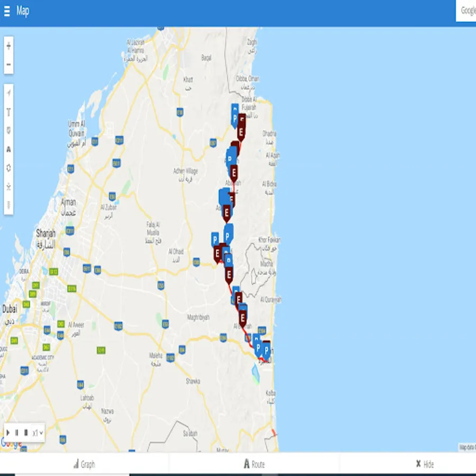Click the E marker just below the westernmost P
Viewport: 476px width, 476px height.
(217, 253)
